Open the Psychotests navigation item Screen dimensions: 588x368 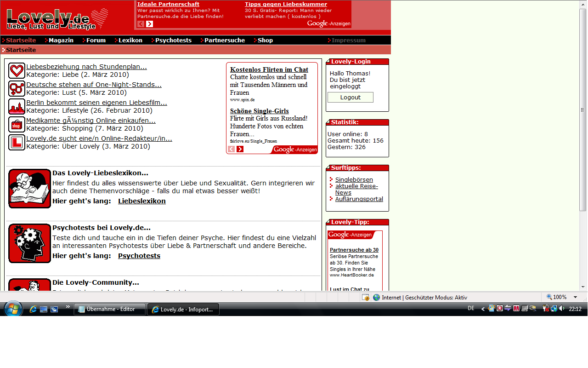(173, 40)
